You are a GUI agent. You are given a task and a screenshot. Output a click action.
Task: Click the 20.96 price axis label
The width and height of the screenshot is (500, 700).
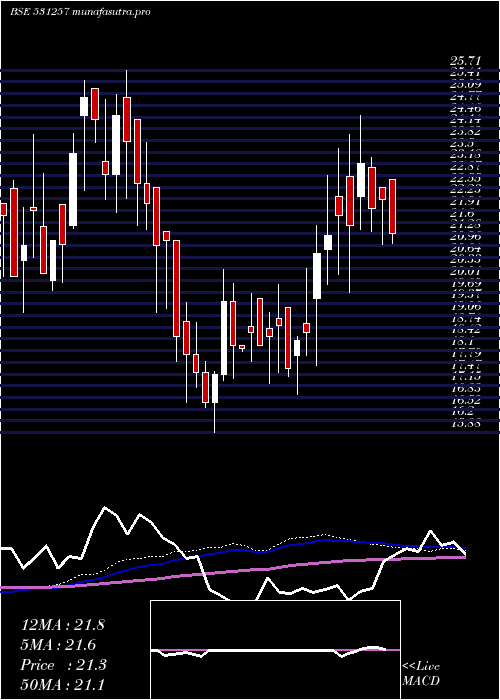[x=465, y=237]
